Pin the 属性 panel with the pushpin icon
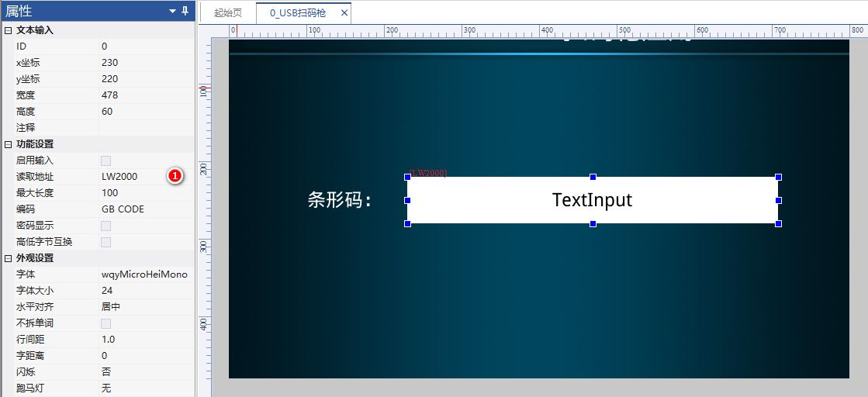 tap(185, 11)
